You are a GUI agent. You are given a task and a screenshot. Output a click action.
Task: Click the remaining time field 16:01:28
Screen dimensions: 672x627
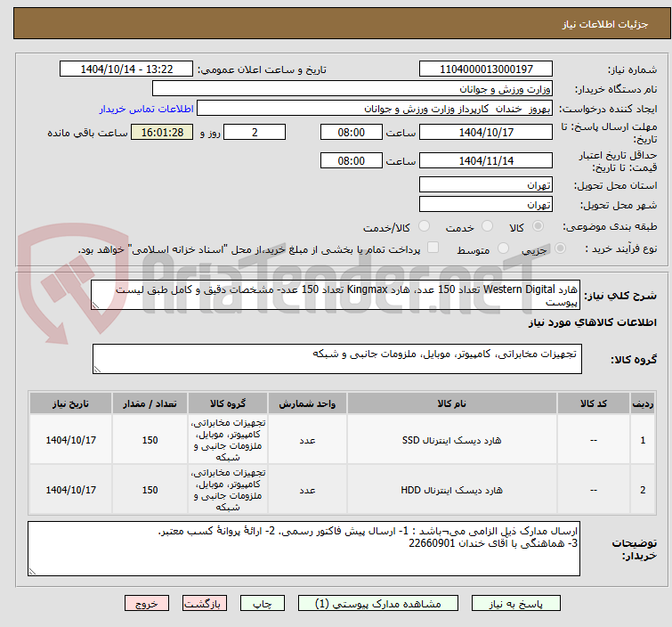point(162,132)
